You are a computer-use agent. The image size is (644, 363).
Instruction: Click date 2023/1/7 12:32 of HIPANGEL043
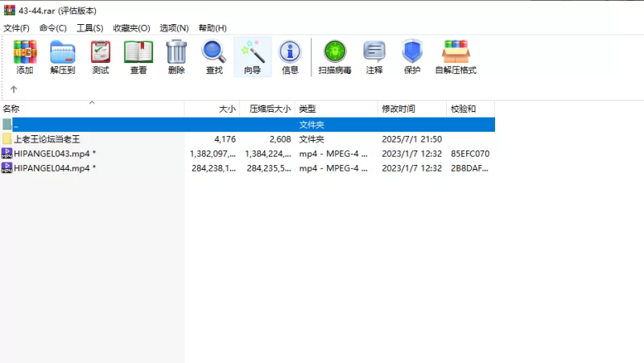[412, 154]
